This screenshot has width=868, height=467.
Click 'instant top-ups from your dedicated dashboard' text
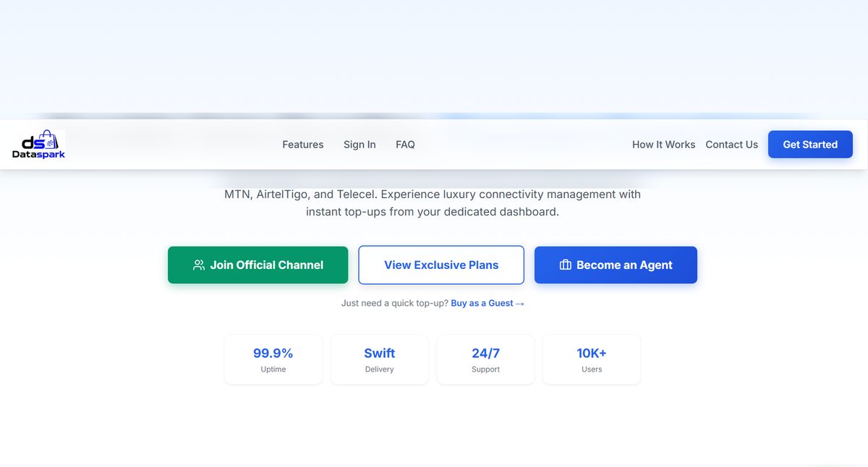433,213
